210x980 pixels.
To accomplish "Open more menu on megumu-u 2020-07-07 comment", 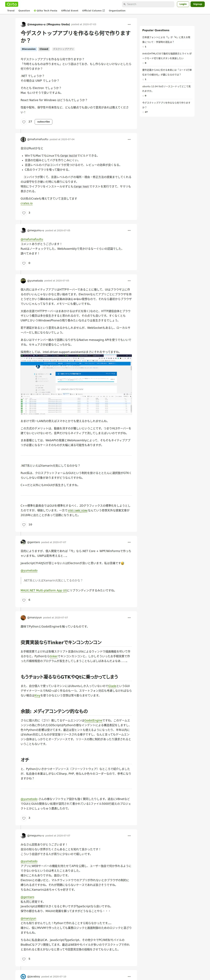I will [129, 835].
